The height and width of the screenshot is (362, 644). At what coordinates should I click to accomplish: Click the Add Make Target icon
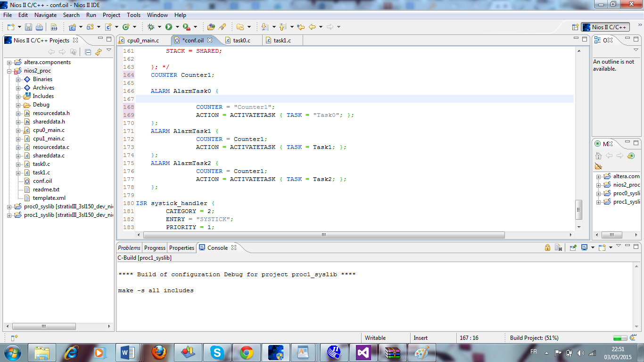pyautogui.click(x=631, y=156)
